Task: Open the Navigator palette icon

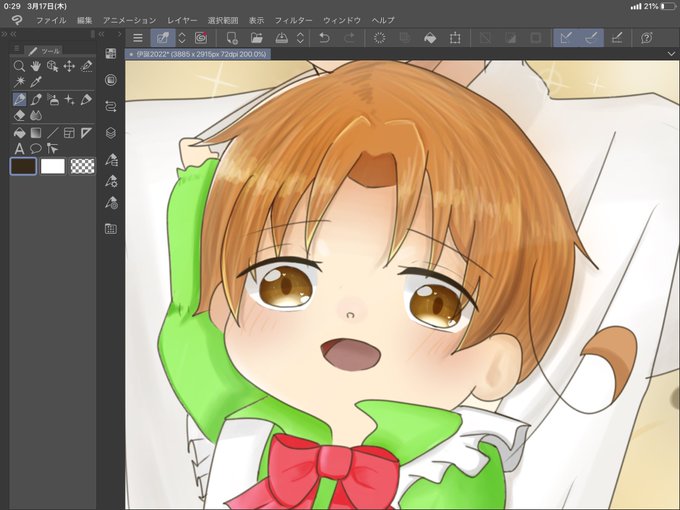Action: pyautogui.click(x=111, y=80)
